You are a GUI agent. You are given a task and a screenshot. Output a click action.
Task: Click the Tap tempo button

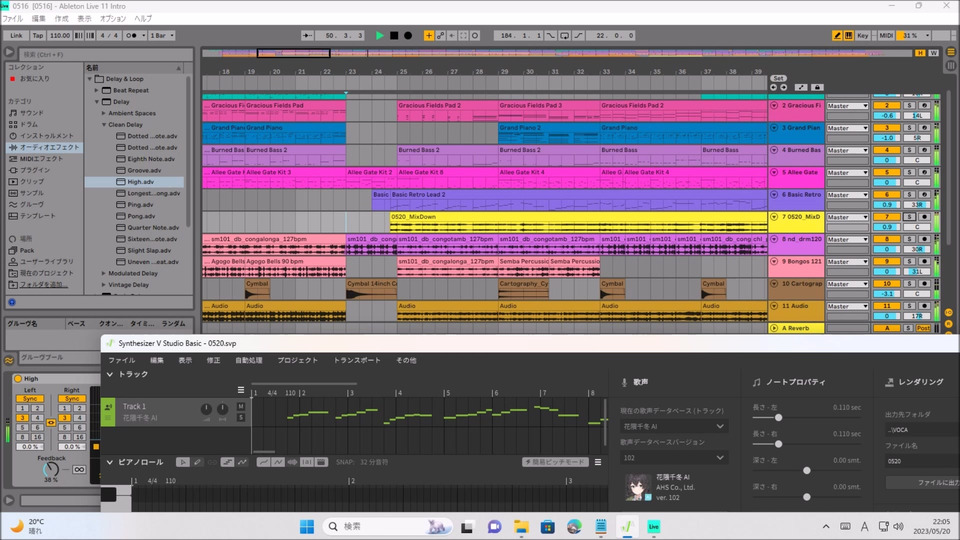click(x=37, y=35)
